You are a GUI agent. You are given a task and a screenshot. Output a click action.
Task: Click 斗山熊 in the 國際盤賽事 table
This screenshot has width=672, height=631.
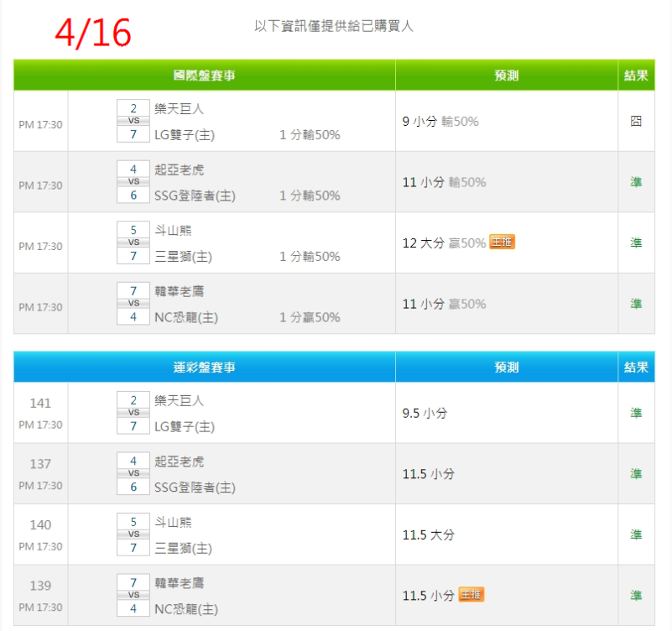[173, 230]
